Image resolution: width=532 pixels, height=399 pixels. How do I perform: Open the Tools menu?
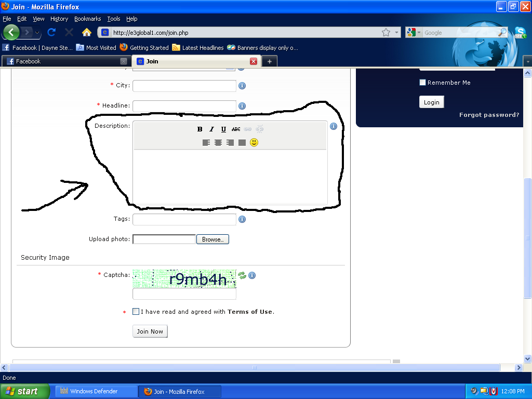[114, 19]
